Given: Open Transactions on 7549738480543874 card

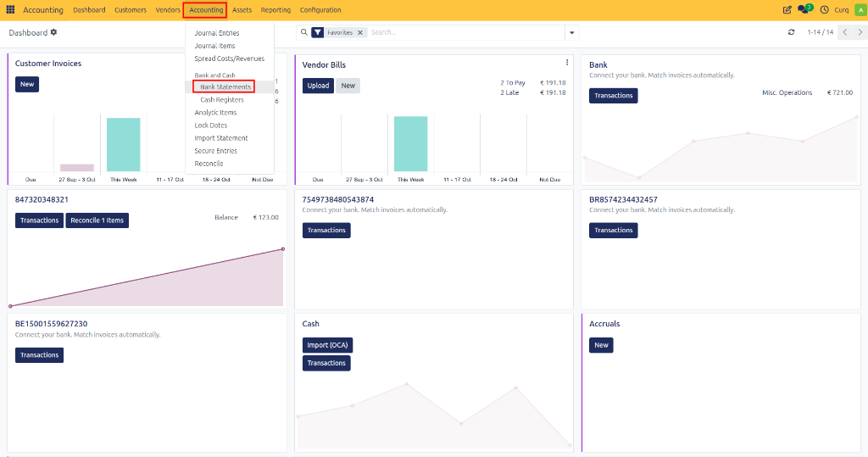Looking at the screenshot, I should (x=326, y=231).
